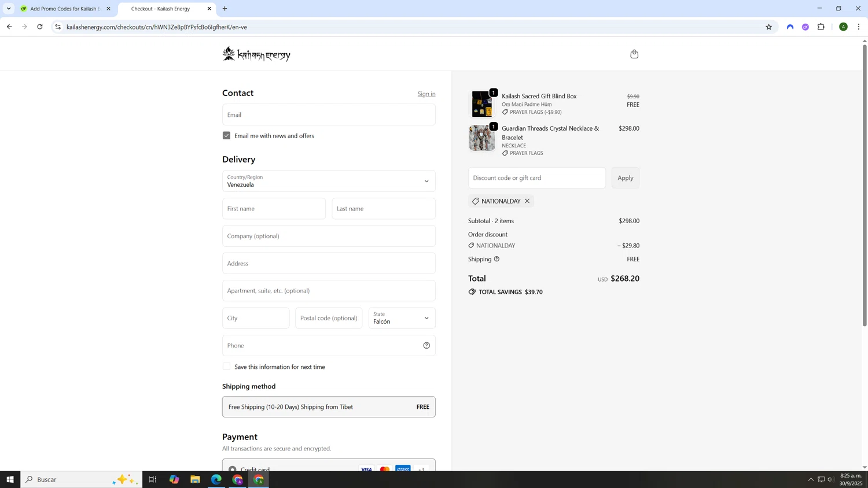Focus the Discount code or gift card field
This screenshot has height=488, width=868.
pos(537,178)
